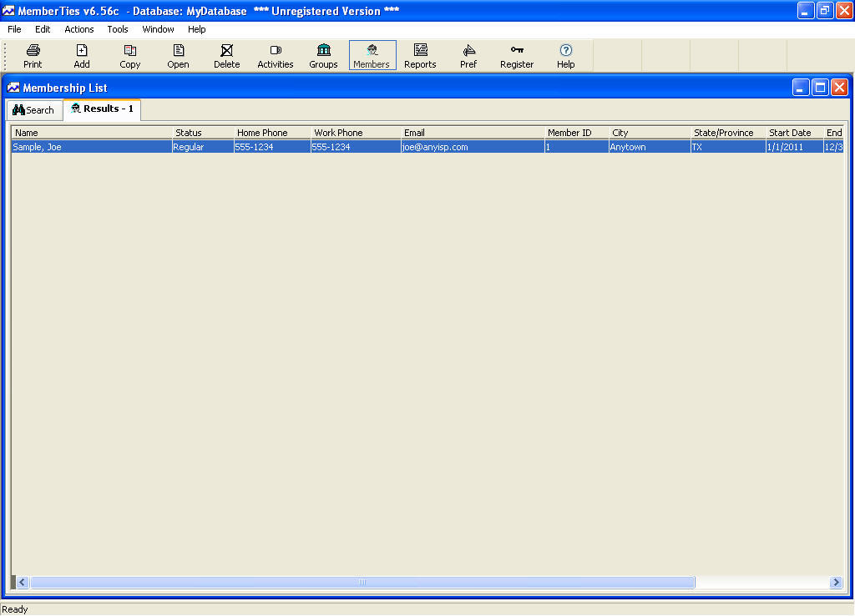This screenshot has width=855, height=616.
Task: Click the Print toolbar icon
Action: 33,56
